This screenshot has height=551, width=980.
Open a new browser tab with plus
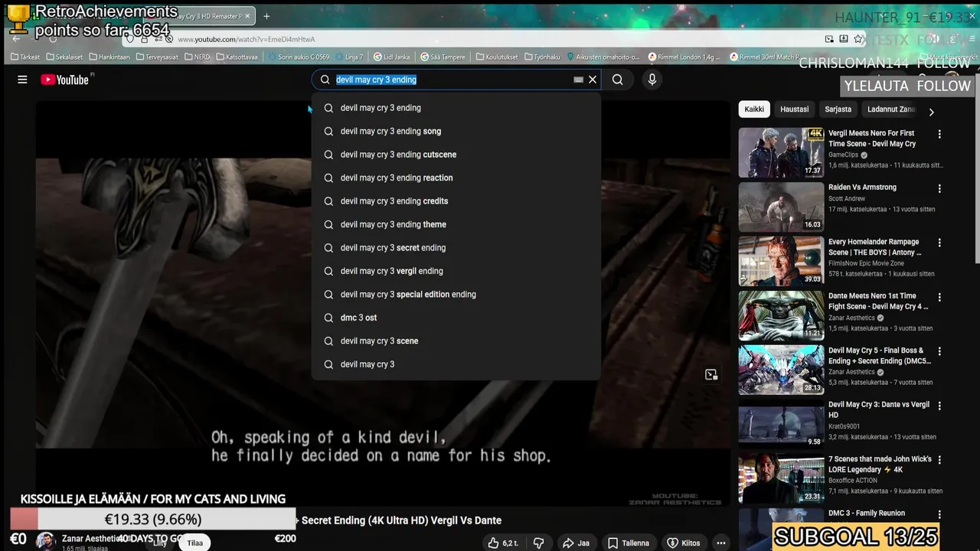click(266, 16)
